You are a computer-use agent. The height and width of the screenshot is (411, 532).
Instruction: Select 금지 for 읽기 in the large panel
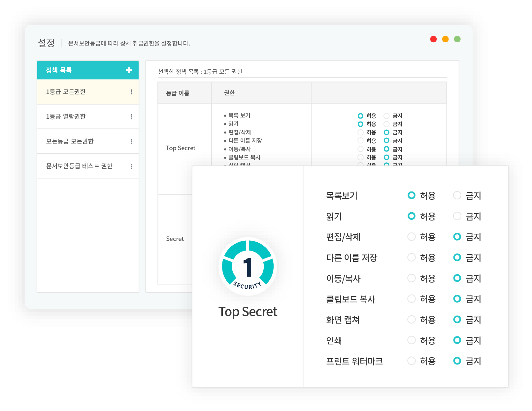tap(457, 216)
